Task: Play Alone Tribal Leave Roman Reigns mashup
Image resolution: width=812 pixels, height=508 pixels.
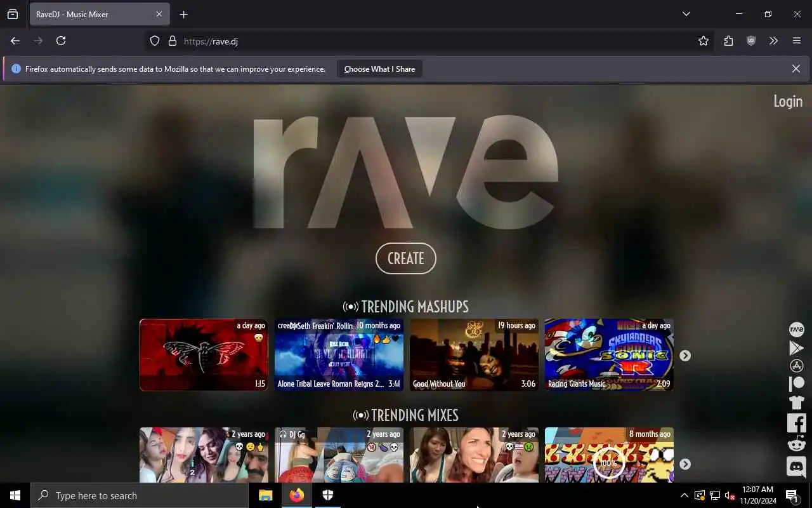Action: tap(339, 355)
